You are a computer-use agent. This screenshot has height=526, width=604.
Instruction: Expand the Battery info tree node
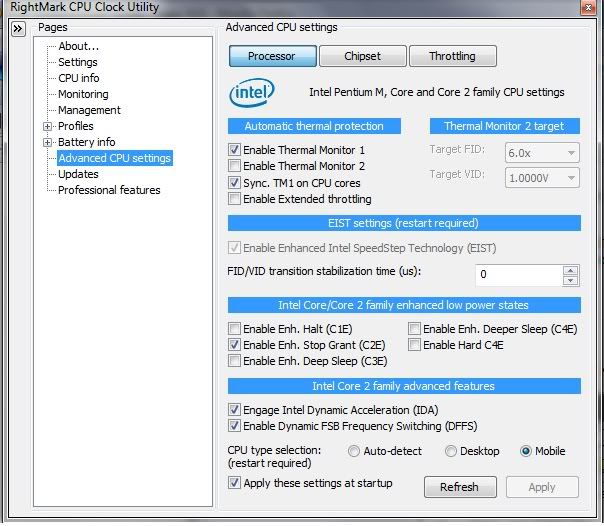pyautogui.click(x=47, y=142)
